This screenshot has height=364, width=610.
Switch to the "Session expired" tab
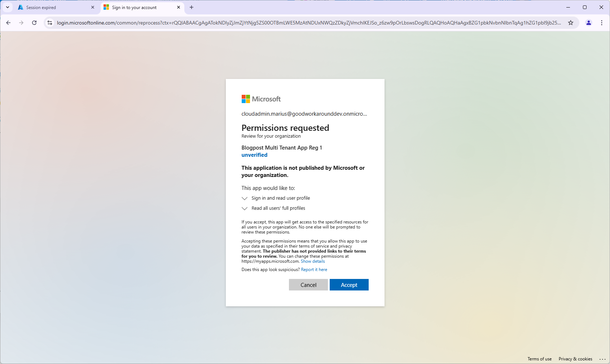pos(51,8)
